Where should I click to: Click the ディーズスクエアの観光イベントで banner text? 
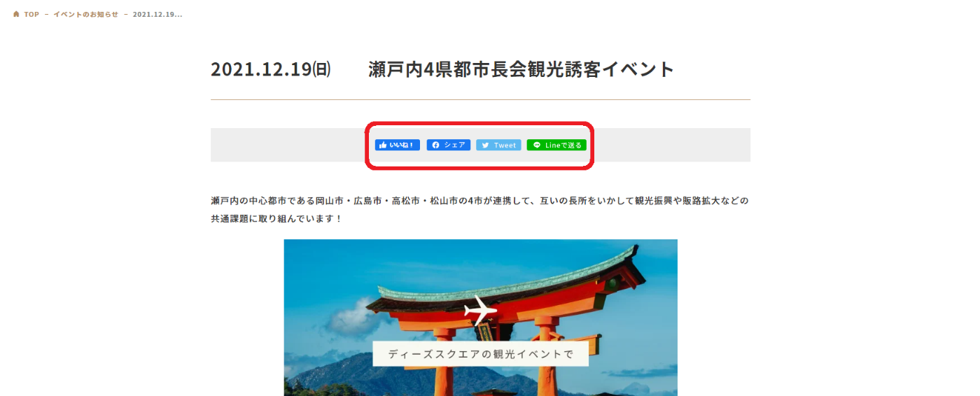[x=481, y=354]
